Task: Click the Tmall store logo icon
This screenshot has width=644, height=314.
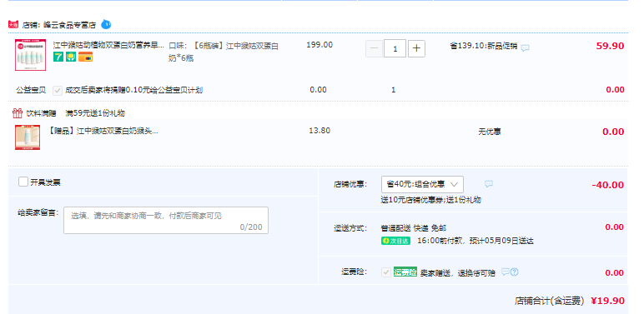Action: pos(13,25)
